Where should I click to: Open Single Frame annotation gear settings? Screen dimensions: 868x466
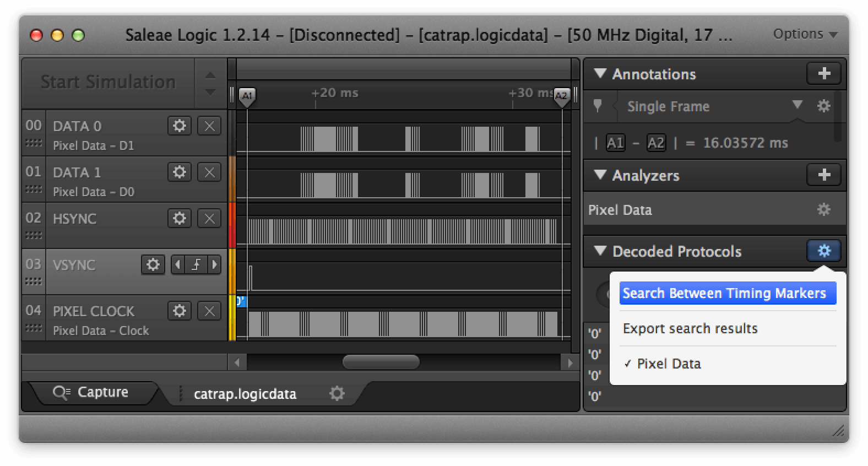(823, 106)
